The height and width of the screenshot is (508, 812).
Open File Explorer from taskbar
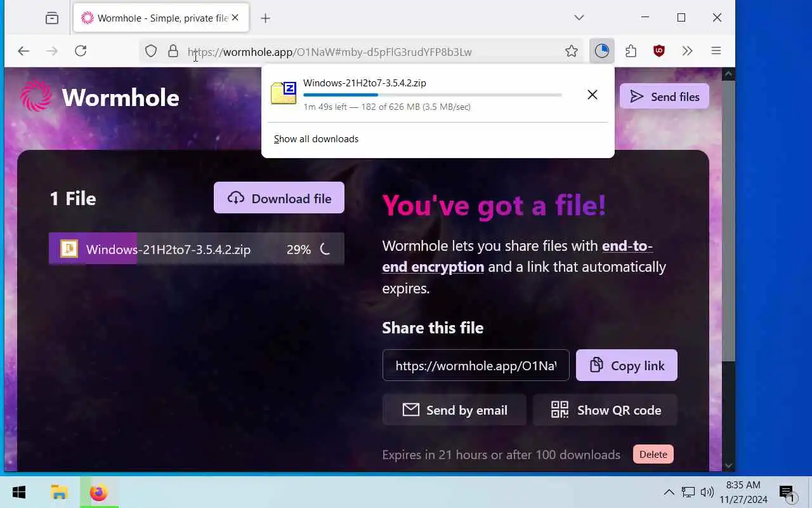(x=60, y=492)
